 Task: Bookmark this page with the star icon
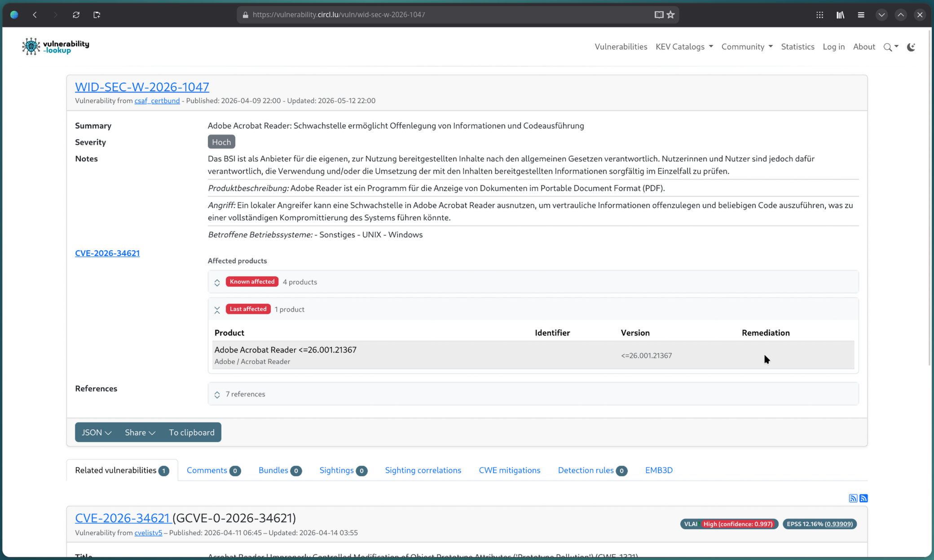coord(670,15)
